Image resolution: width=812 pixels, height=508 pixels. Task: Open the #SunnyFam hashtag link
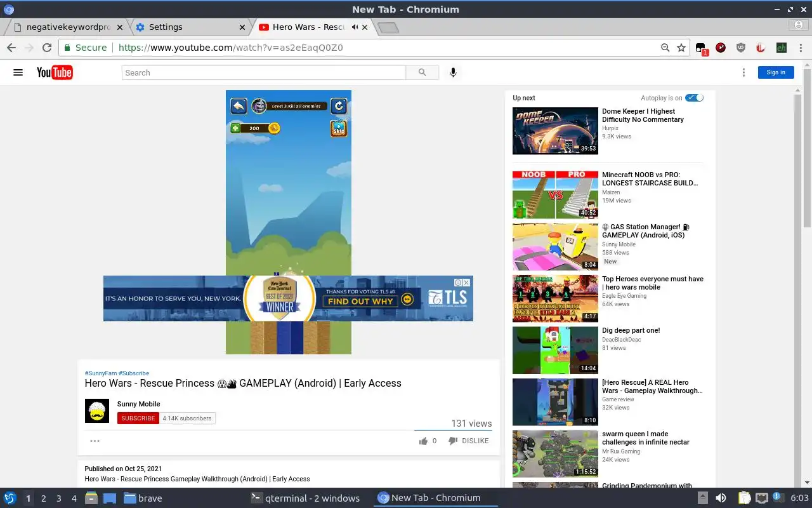101,373
